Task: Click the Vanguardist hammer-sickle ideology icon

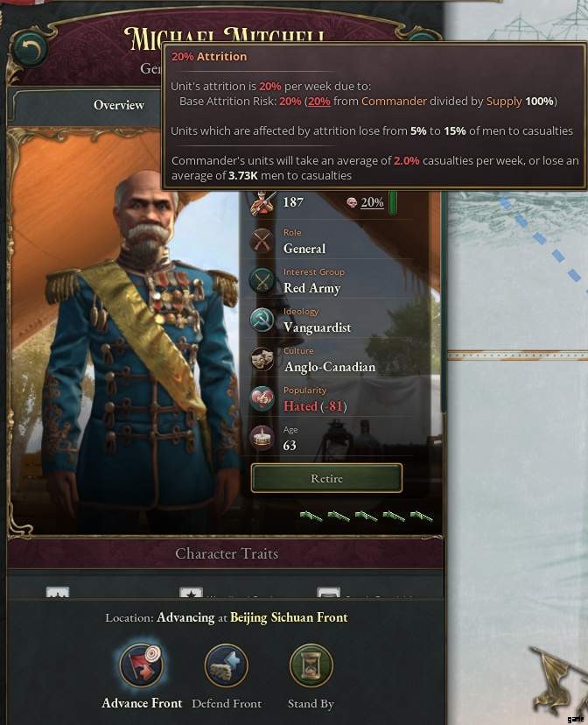Action: pyautogui.click(x=262, y=320)
